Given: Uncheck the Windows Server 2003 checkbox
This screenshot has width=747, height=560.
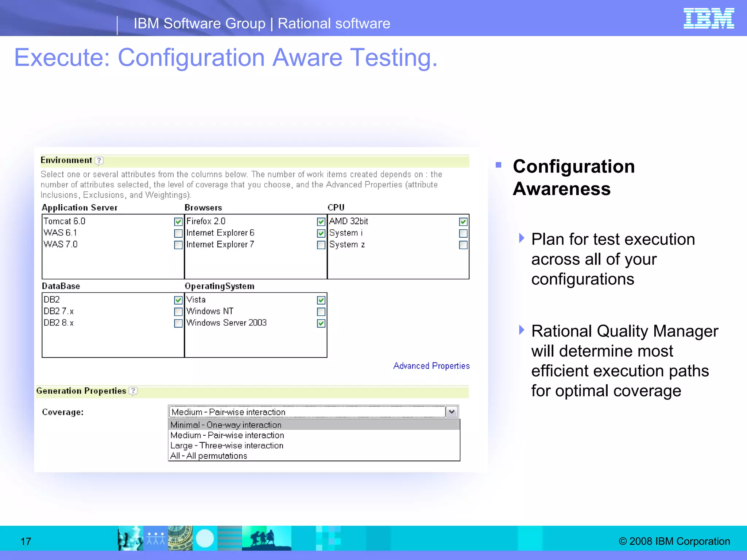Looking at the screenshot, I should [321, 323].
